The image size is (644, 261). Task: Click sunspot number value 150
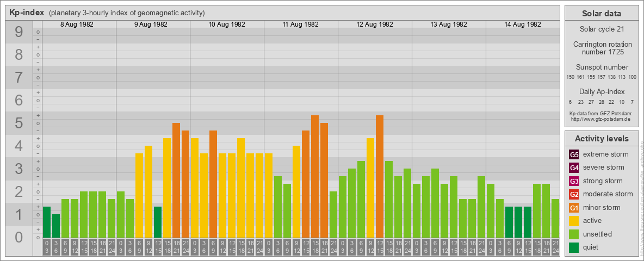(570, 77)
